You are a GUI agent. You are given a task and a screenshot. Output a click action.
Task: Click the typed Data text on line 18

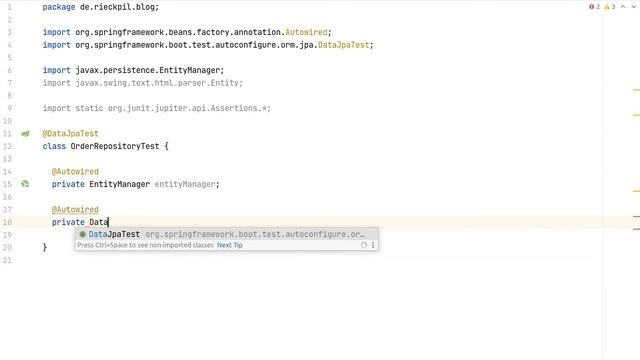pos(98,222)
